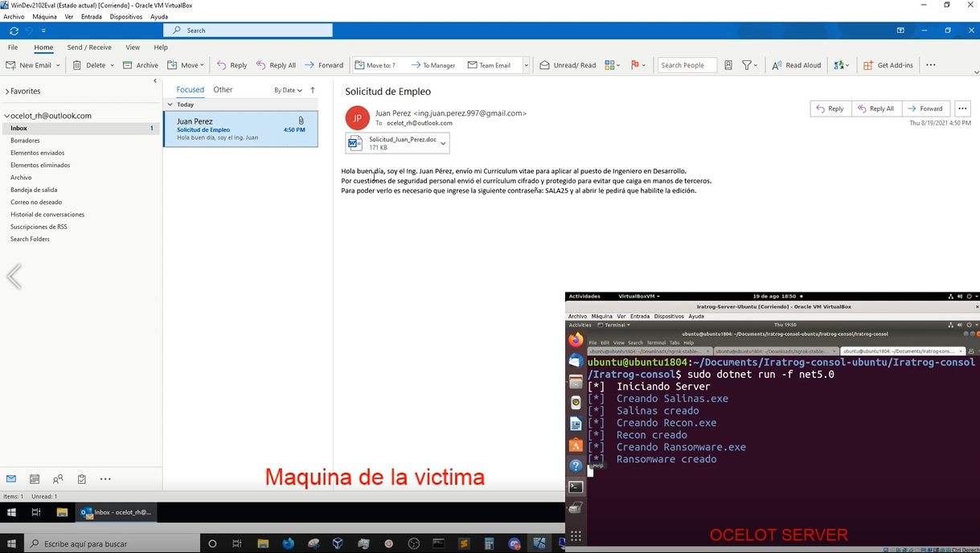The width and height of the screenshot is (980, 553).
Task: Click the Firefox icon in the Ubuntu dock
Action: (x=576, y=340)
